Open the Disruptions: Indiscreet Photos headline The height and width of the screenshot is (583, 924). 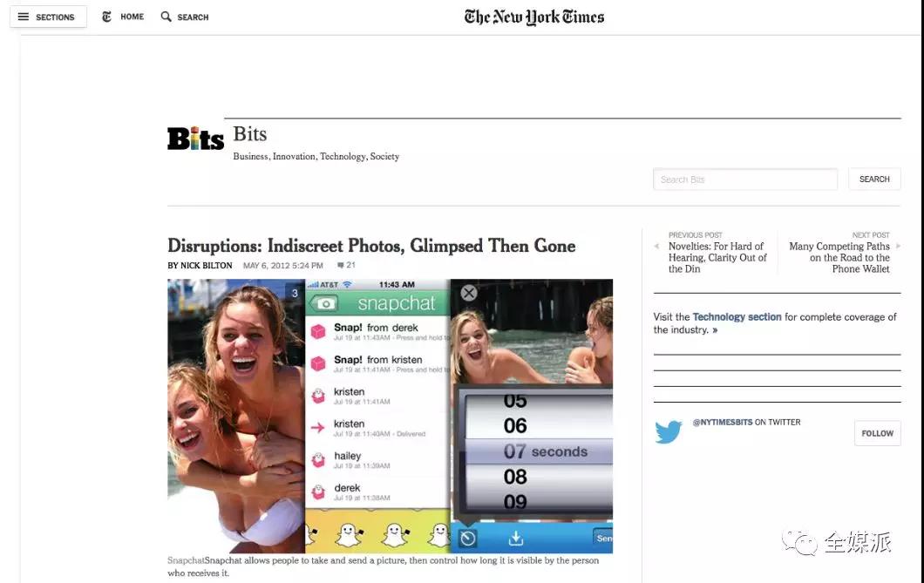click(371, 246)
